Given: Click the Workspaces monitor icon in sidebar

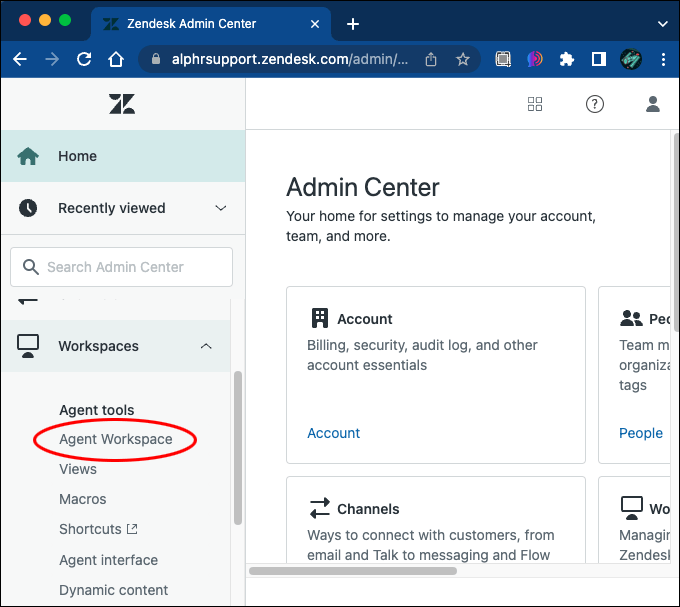Looking at the screenshot, I should pos(28,346).
